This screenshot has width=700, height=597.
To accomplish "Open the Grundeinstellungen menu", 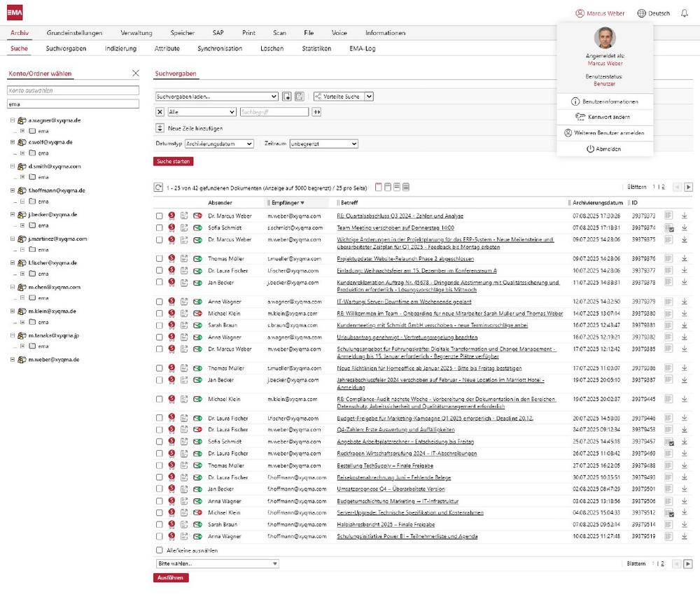I will tap(74, 33).
